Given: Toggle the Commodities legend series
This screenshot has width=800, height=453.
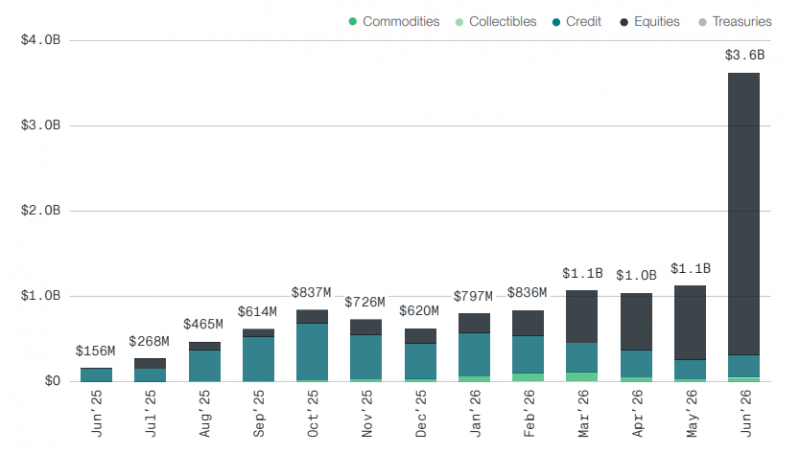Looking at the screenshot, I should pos(394,21).
